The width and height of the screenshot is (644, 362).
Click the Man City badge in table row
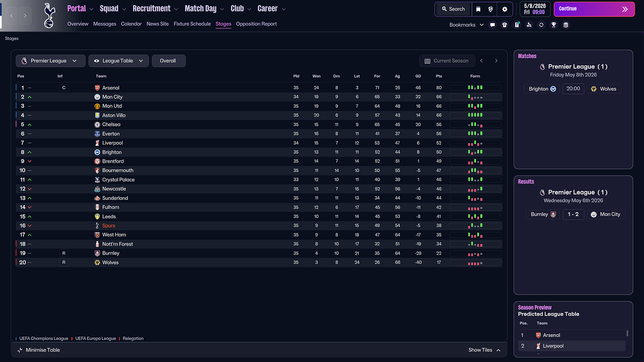[97, 97]
